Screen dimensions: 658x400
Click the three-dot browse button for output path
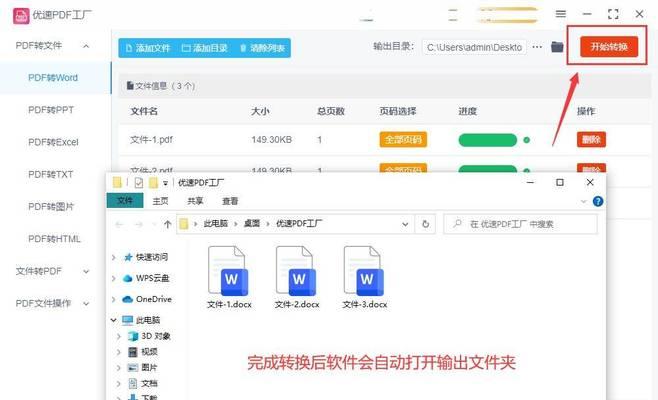coord(537,47)
